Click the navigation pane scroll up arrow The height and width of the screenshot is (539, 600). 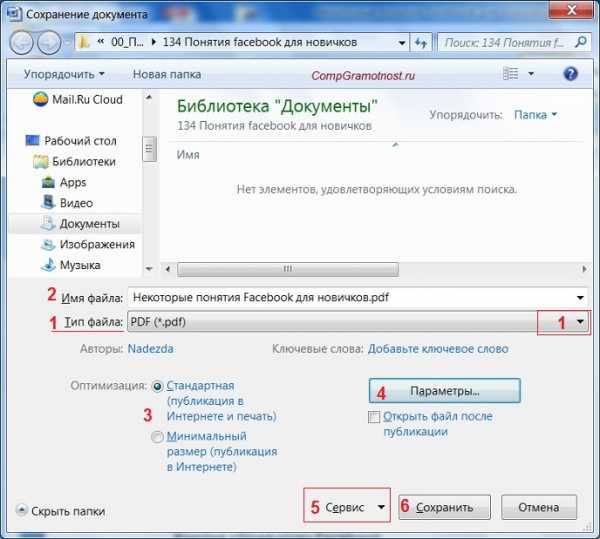[149, 98]
